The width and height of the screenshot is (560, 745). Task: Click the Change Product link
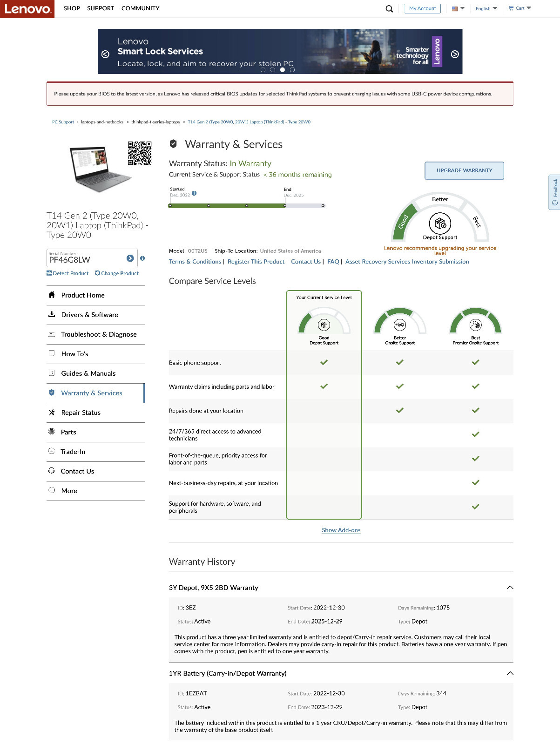117,273
